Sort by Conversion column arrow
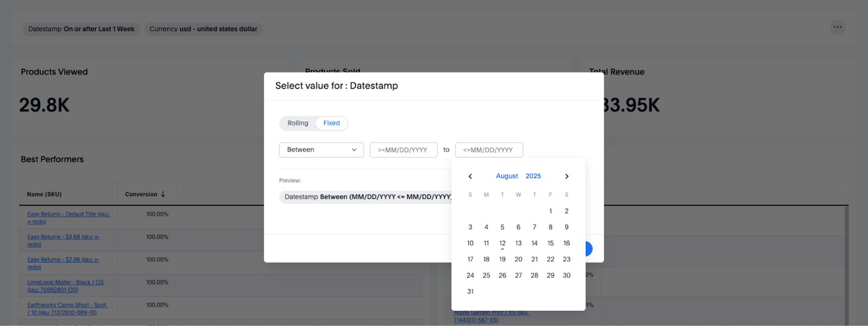 [x=163, y=195]
